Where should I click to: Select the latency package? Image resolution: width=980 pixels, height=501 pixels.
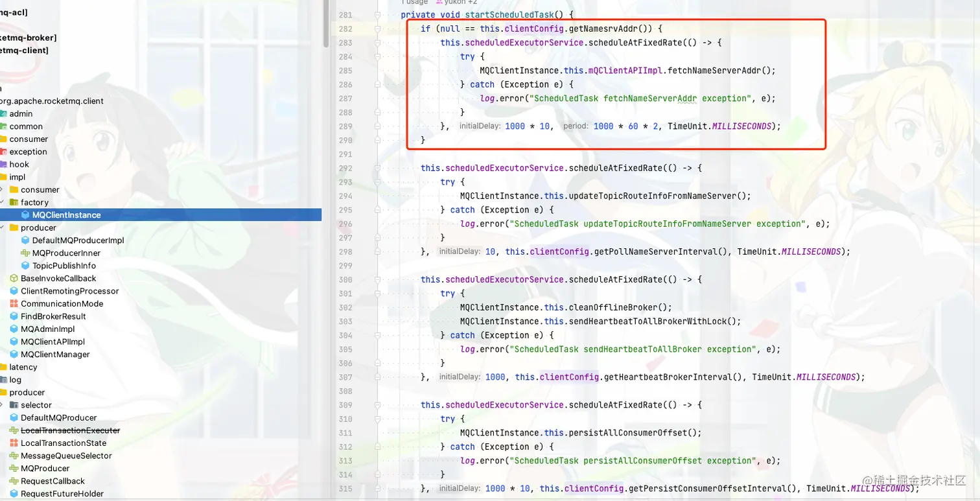pyautogui.click(x=23, y=367)
